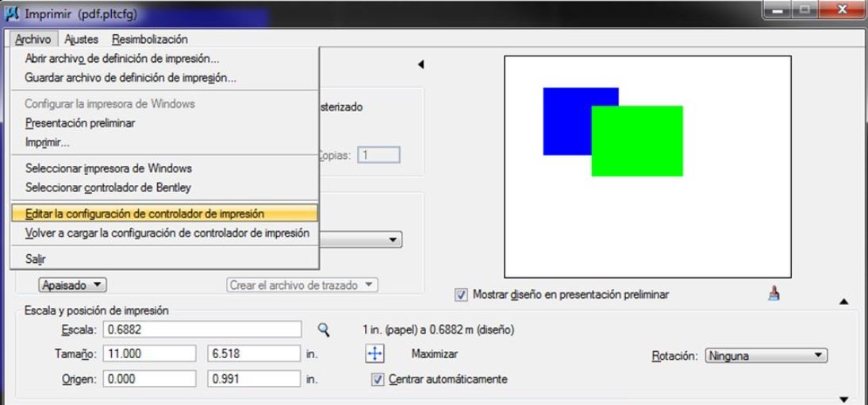Open the dropdown arrow behind the menu
Image resolution: width=868 pixels, height=405 pixels.
393,240
